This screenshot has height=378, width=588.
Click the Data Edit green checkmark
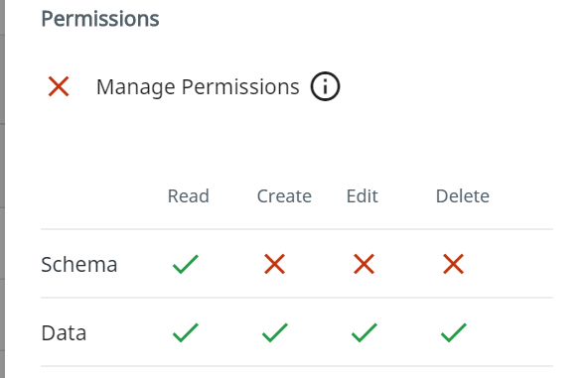tap(365, 332)
